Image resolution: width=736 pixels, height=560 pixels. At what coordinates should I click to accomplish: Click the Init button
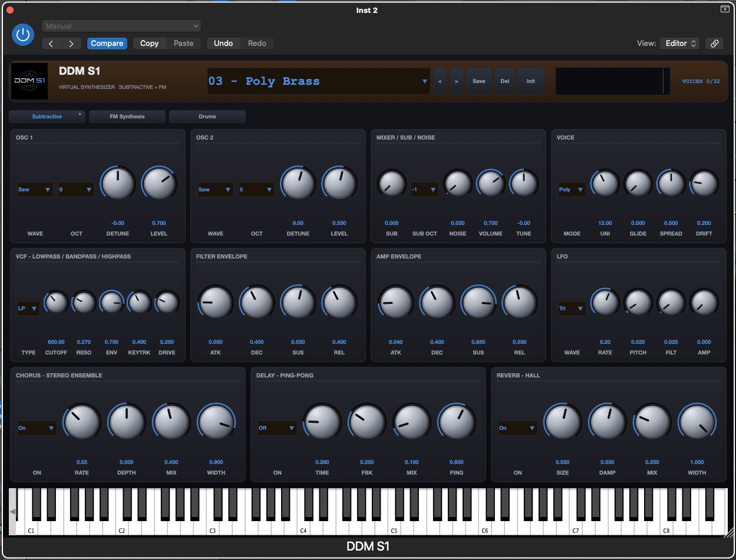(530, 81)
